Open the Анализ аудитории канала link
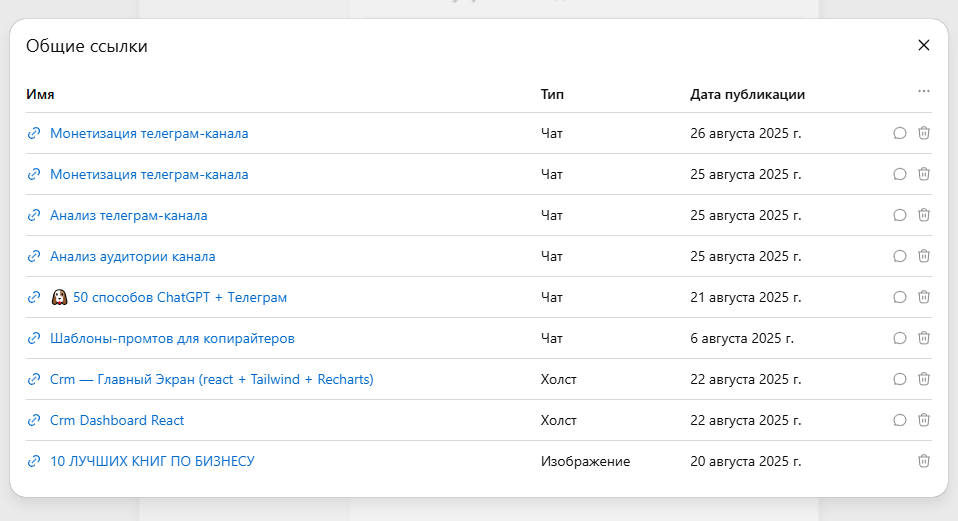 pos(132,256)
